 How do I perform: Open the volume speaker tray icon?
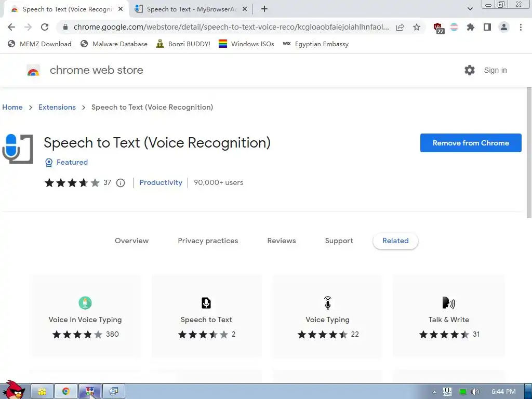(x=475, y=392)
